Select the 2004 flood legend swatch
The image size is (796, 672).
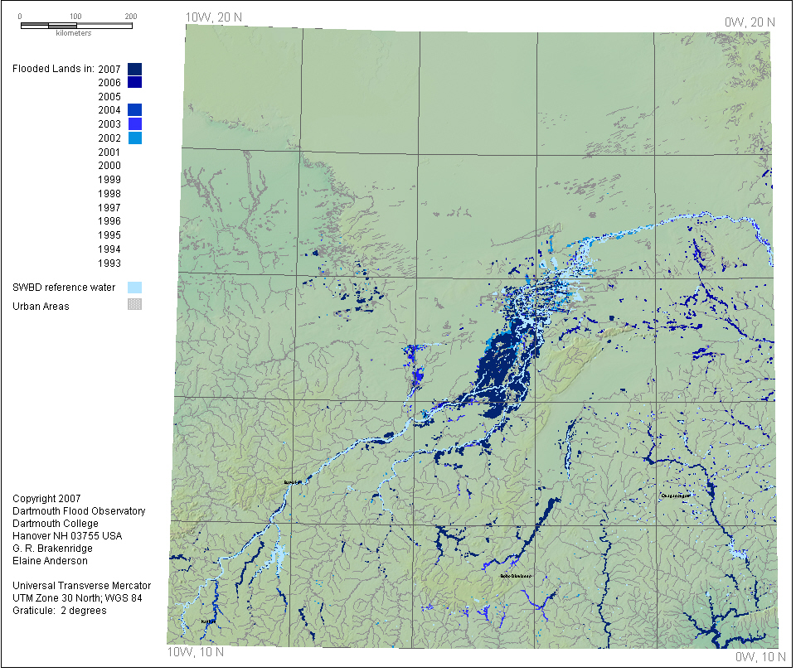(x=135, y=110)
